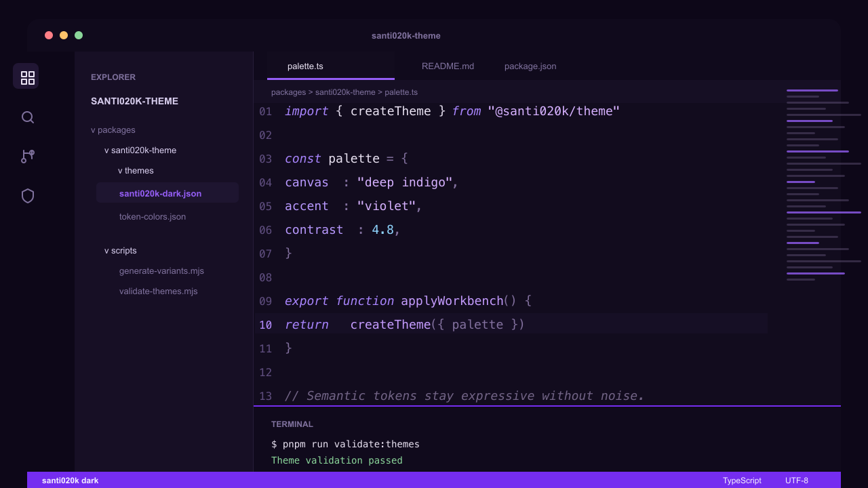Click the santi020k dark status bar item
Viewport: 868px width, 488px height.
(x=71, y=481)
